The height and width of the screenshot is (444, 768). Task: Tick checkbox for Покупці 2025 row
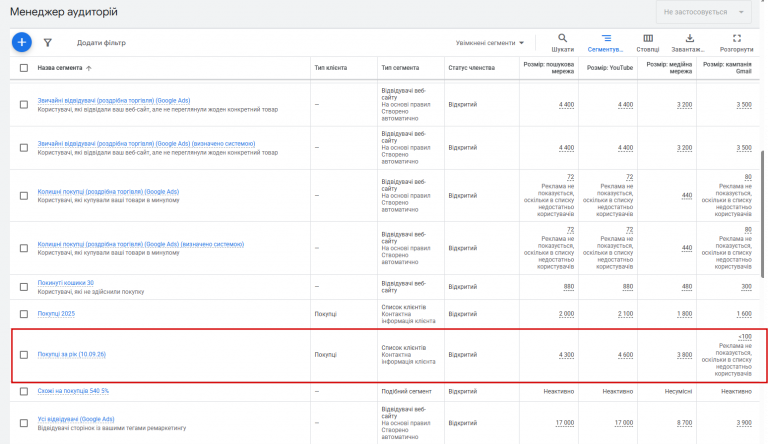[x=24, y=314]
